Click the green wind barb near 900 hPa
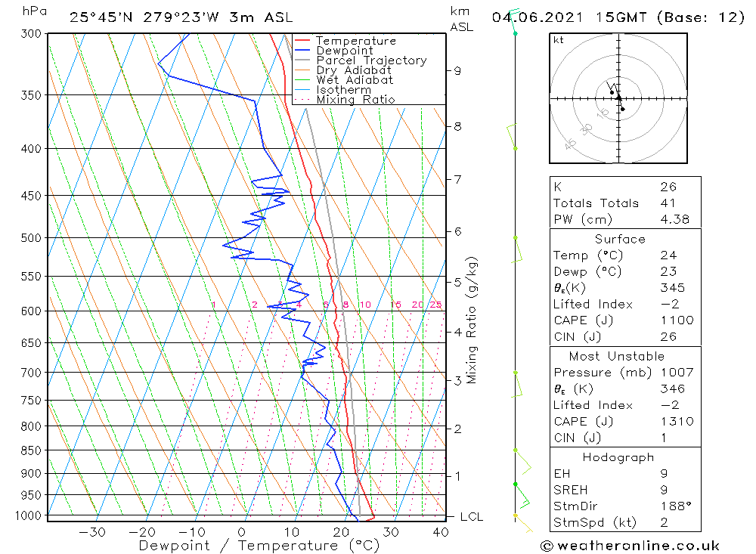Viewport: 756px width, 554px height. click(x=522, y=495)
